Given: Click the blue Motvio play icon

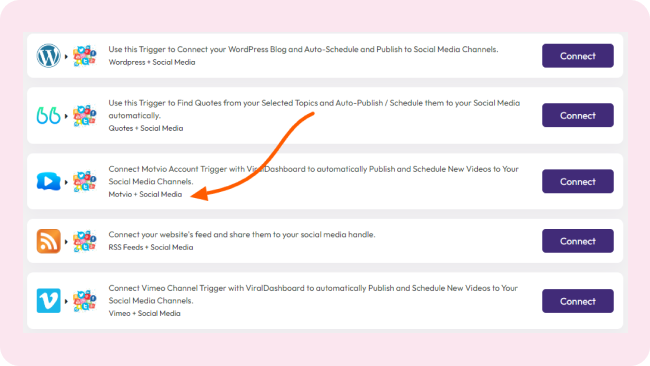Looking at the screenshot, I should (49, 182).
